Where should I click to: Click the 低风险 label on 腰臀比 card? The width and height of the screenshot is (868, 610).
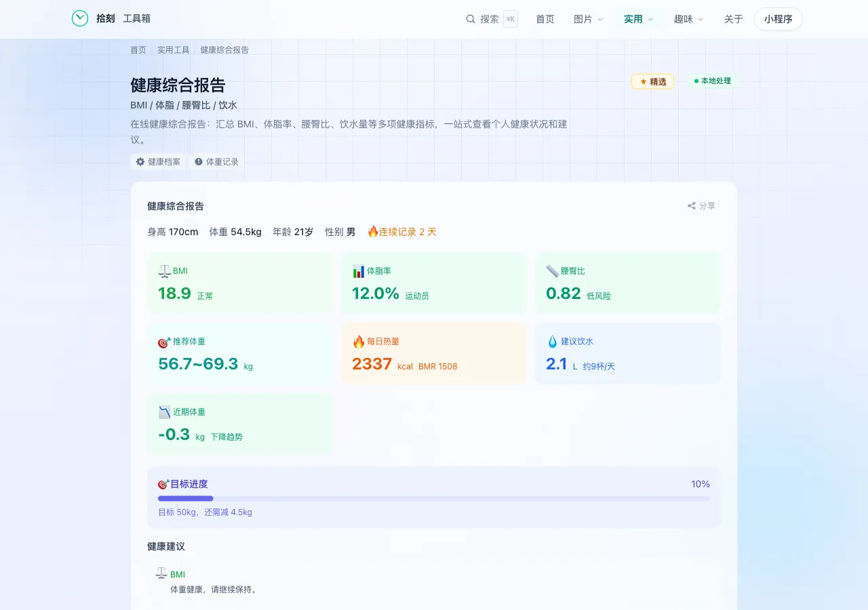tap(599, 296)
